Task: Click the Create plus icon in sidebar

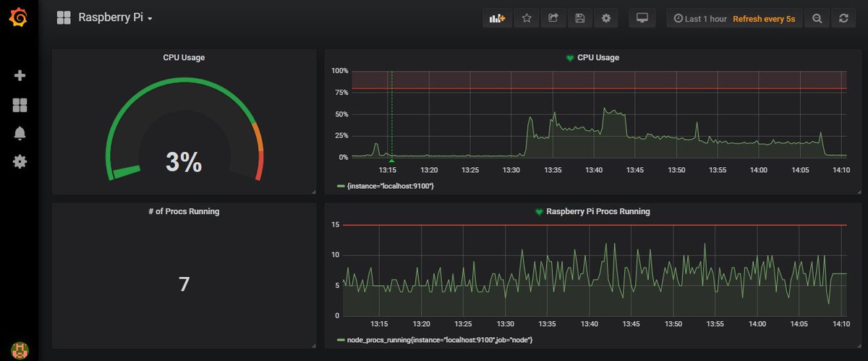Action: [20, 75]
